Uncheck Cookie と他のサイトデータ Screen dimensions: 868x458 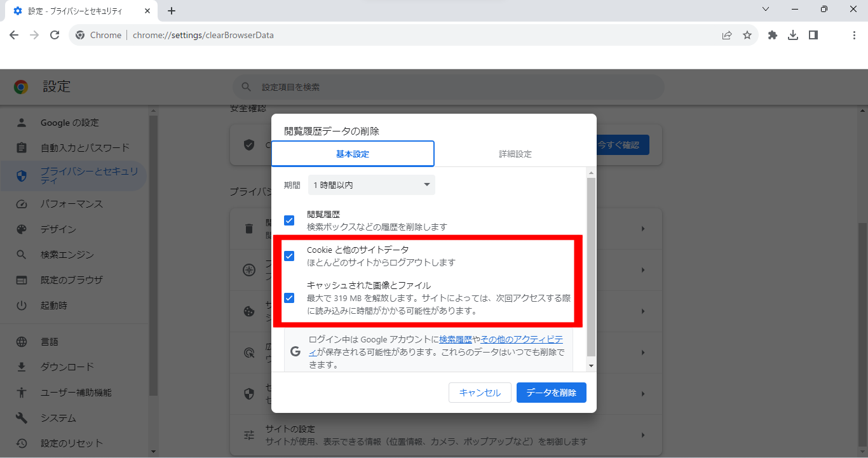point(289,255)
